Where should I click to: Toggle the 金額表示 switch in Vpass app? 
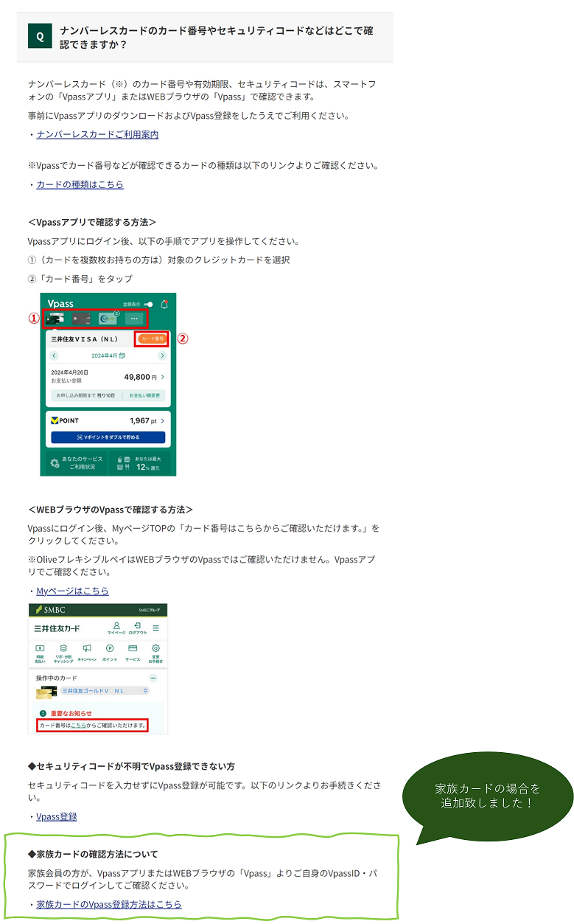pos(148,304)
